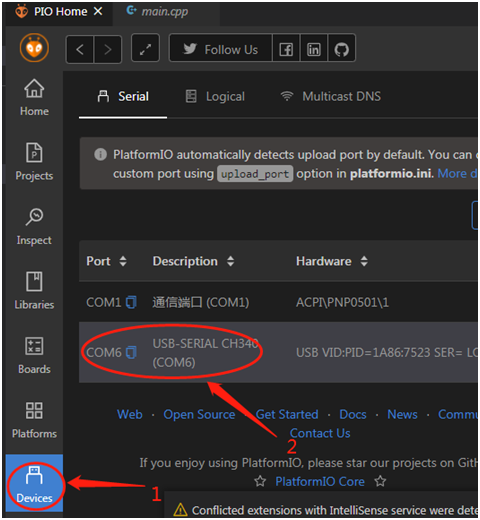Copy COM6 port name with copy icon

tap(131, 352)
